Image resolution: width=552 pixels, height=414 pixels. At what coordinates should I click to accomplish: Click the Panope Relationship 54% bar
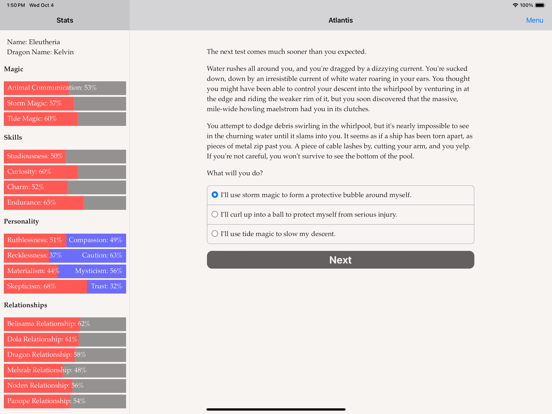point(65,401)
